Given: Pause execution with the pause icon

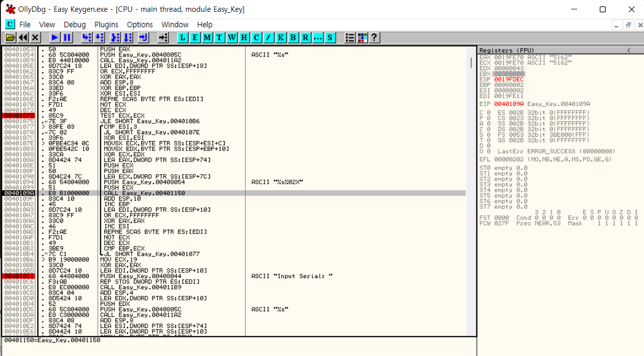Looking at the screenshot, I should click(x=67, y=37).
